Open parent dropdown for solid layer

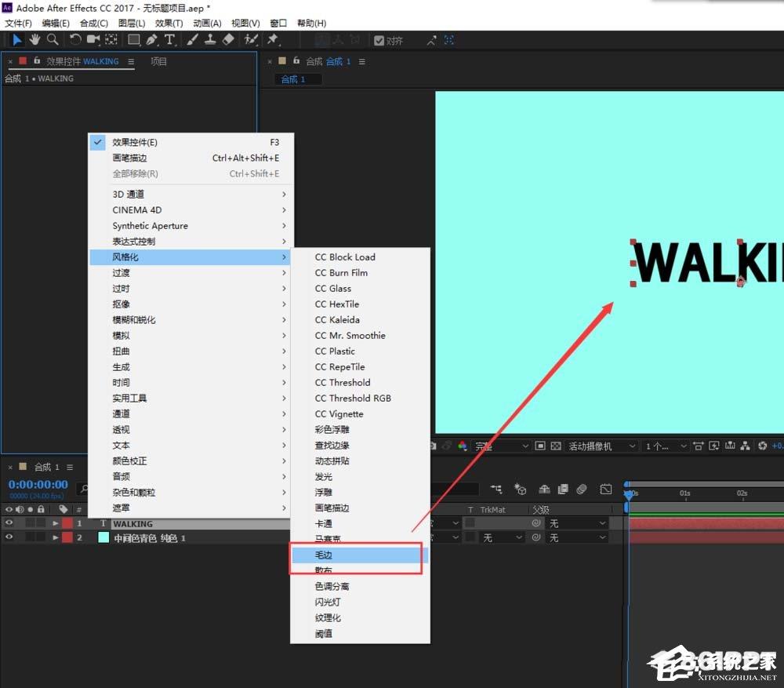point(578,537)
